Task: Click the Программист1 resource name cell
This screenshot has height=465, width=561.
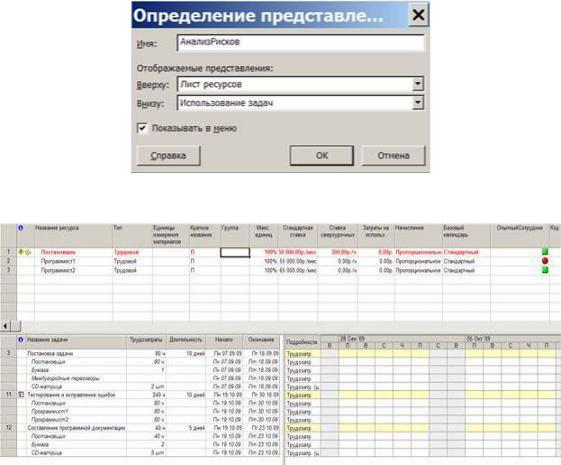Action: point(73,261)
